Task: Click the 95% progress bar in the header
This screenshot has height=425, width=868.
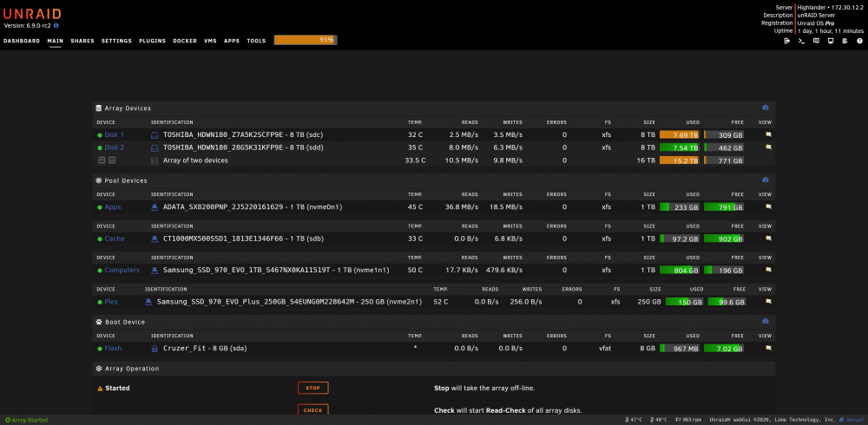Action: point(306,40)
